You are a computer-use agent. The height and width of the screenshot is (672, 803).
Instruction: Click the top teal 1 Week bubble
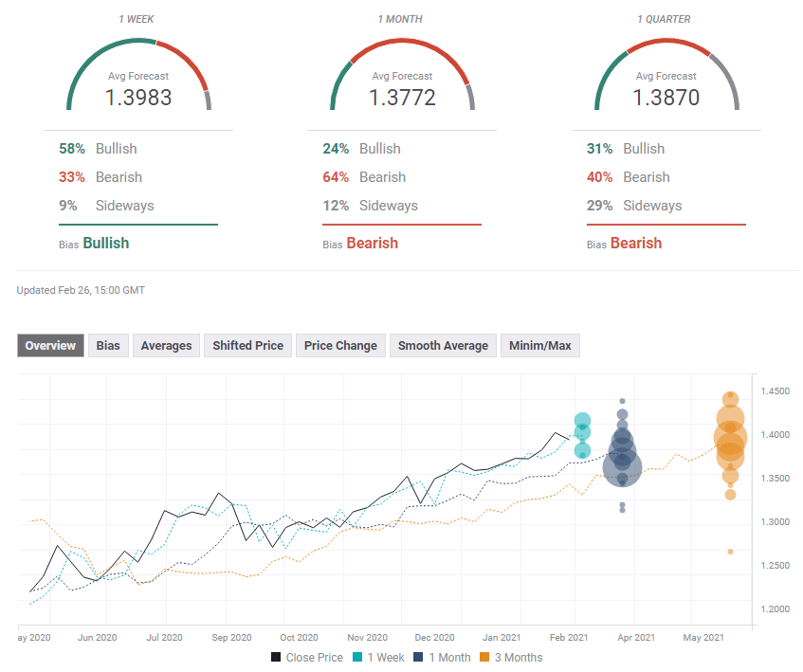point(583,421)
